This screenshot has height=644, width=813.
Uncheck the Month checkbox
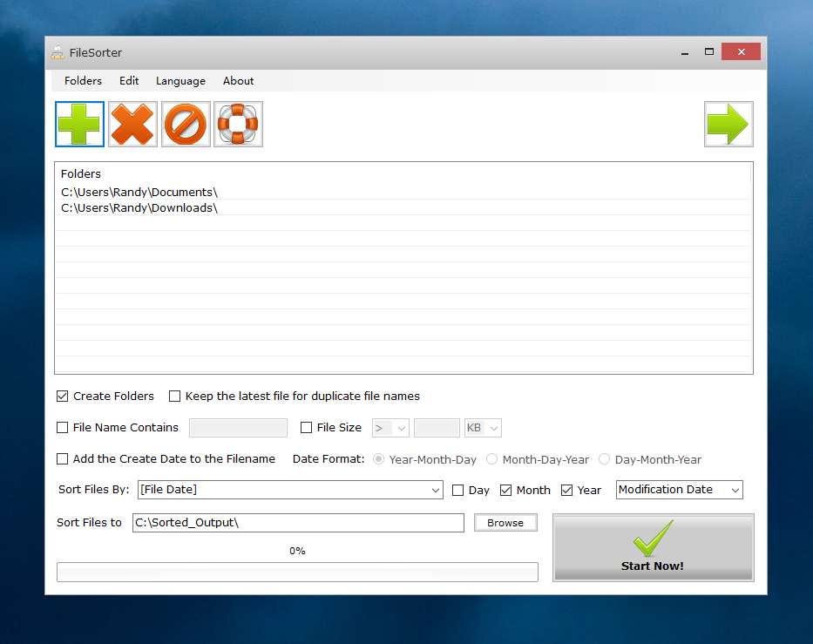tap(506, 490)
